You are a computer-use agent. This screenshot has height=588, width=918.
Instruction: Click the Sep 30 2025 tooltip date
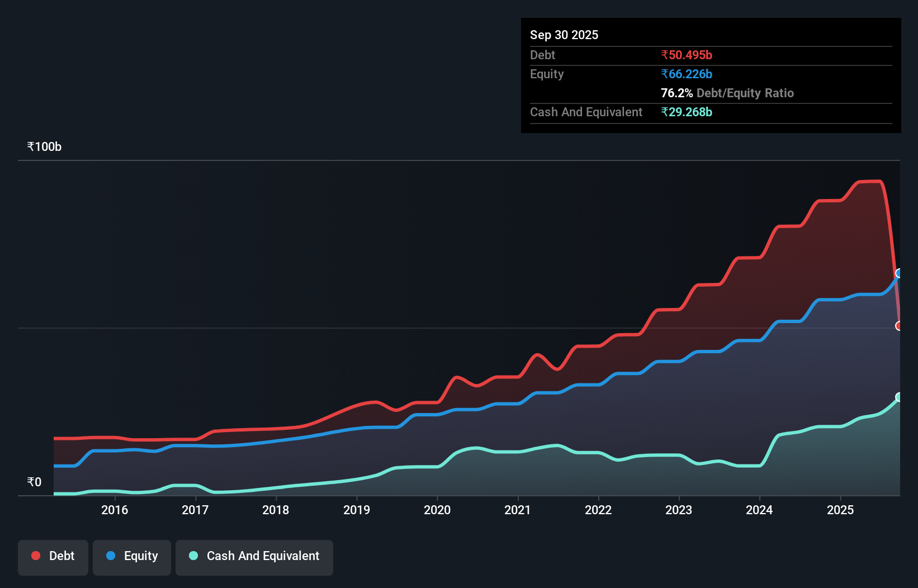point(564,35)
